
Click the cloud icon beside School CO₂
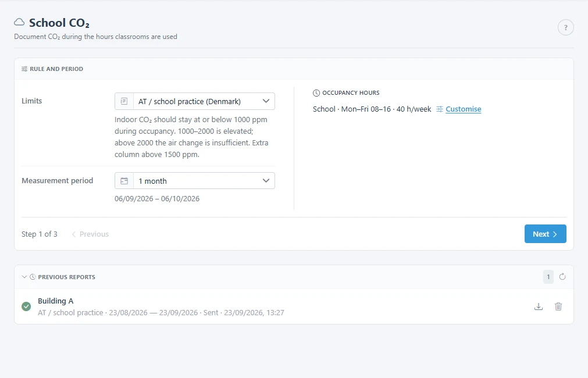click(19, 23)
